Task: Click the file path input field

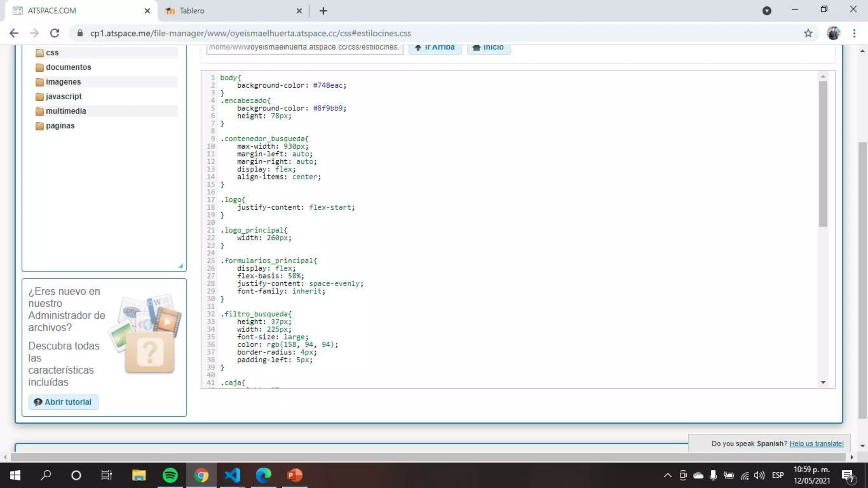Action: tap(304, 47)
